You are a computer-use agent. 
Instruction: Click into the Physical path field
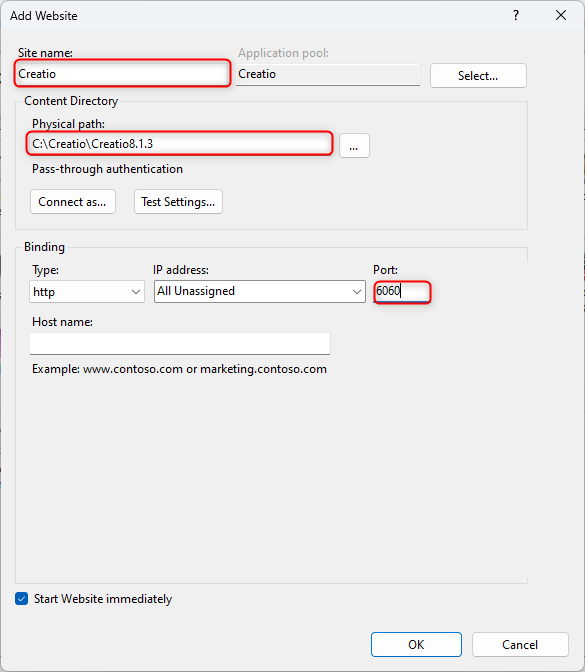(179, 144)
